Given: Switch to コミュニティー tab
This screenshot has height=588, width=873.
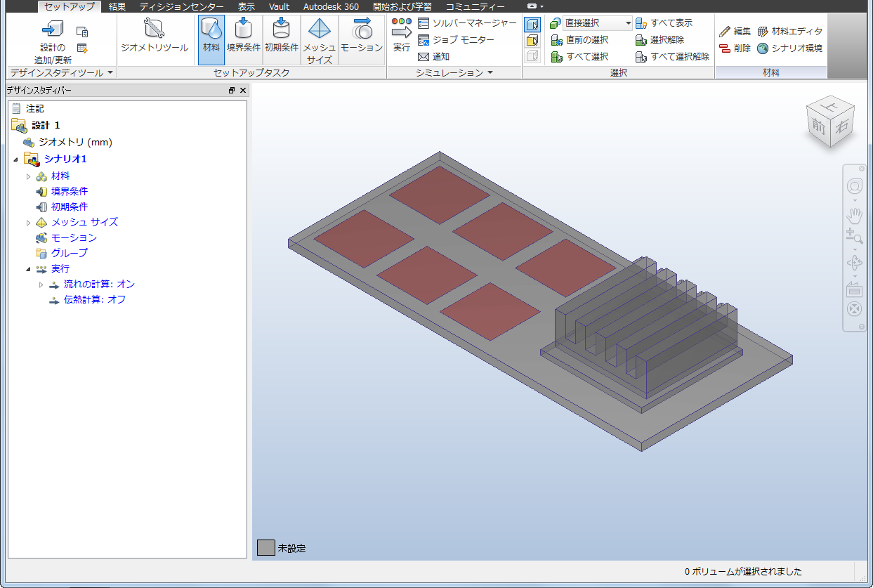Looking at the screenshot, I should 475,6.
